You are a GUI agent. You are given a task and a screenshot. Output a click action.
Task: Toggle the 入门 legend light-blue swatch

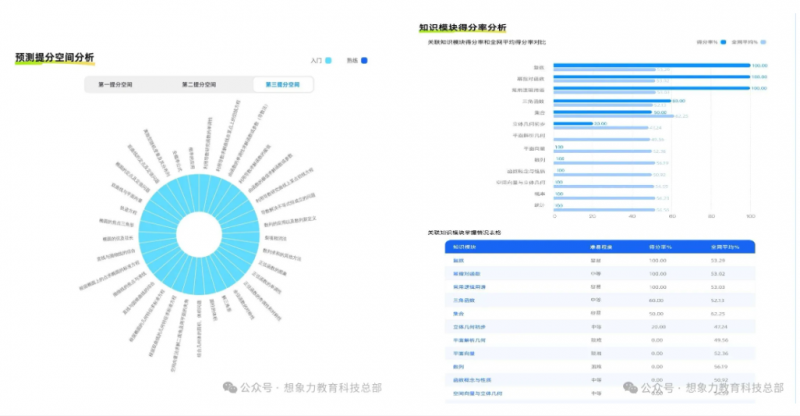327,61
